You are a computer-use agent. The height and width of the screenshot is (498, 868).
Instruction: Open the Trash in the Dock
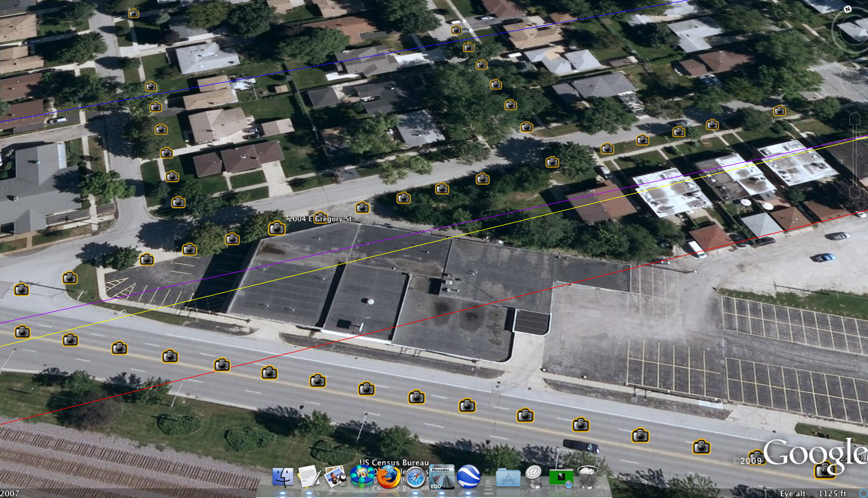(x=588, y=477)
